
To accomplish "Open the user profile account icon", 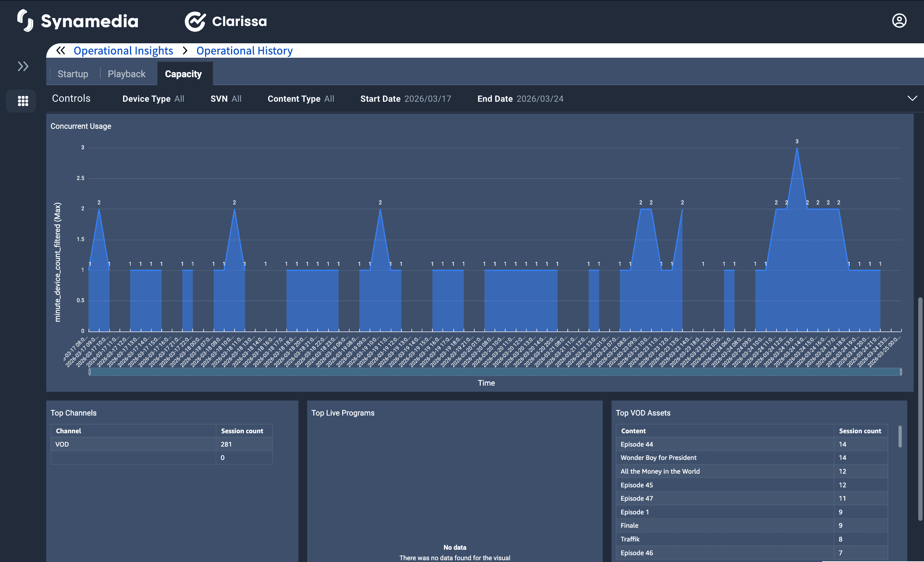I will click(x=899, y=21).
